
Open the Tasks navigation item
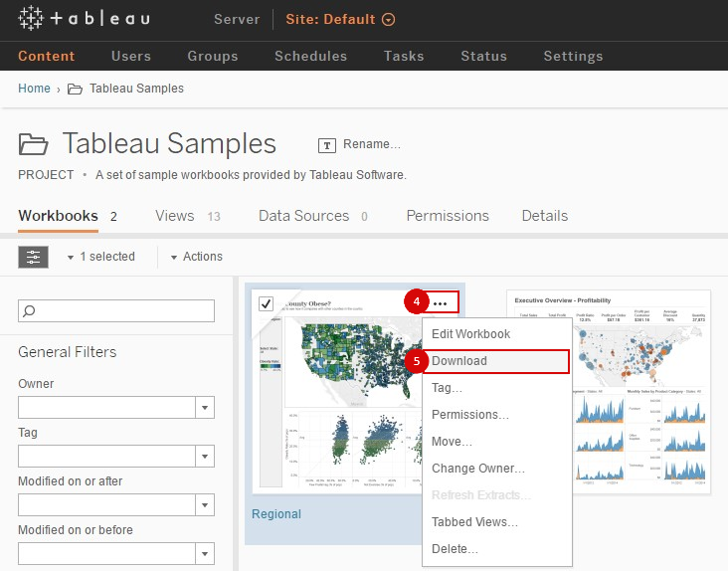[x=404, y=56]
